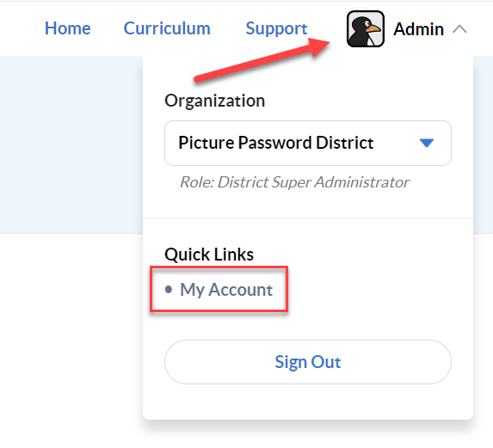Click the bullet icon beside My Account
This screenshot has width=493, height=448.
point(169,289)
